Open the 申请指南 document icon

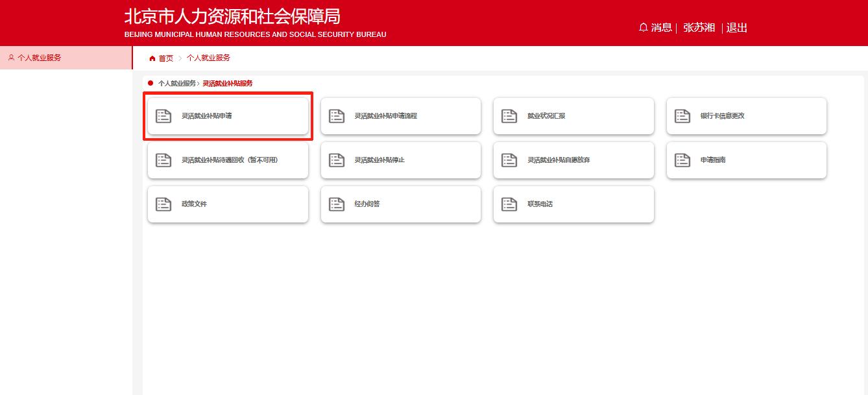(x=682, y=159)
